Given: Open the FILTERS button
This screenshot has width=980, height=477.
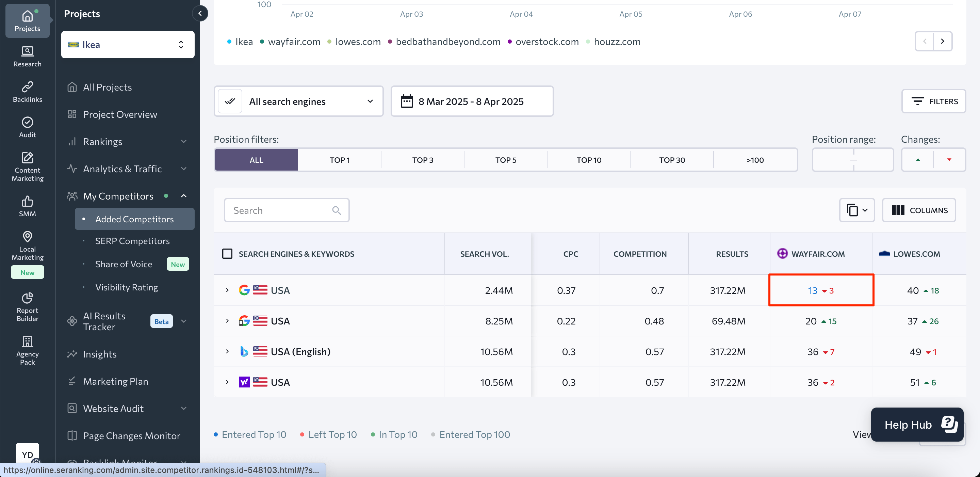Looking at the screenshot, I should click(933, 101).
